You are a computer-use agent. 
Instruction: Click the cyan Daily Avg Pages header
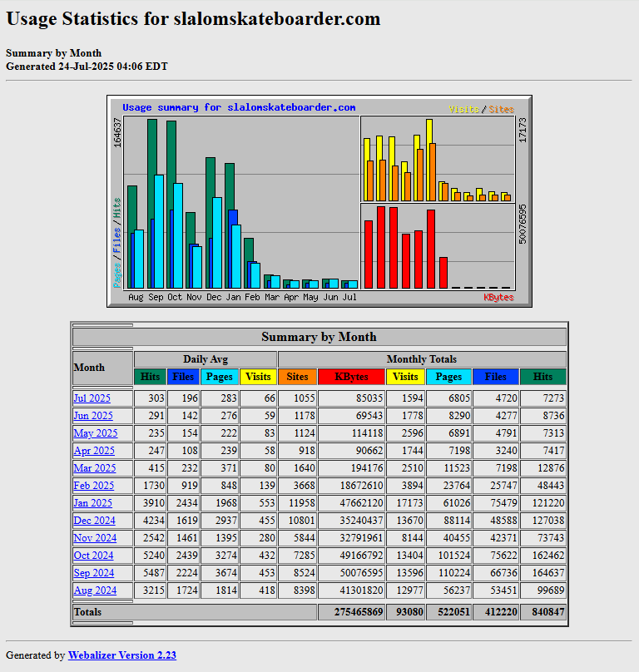tap(219, 377)
